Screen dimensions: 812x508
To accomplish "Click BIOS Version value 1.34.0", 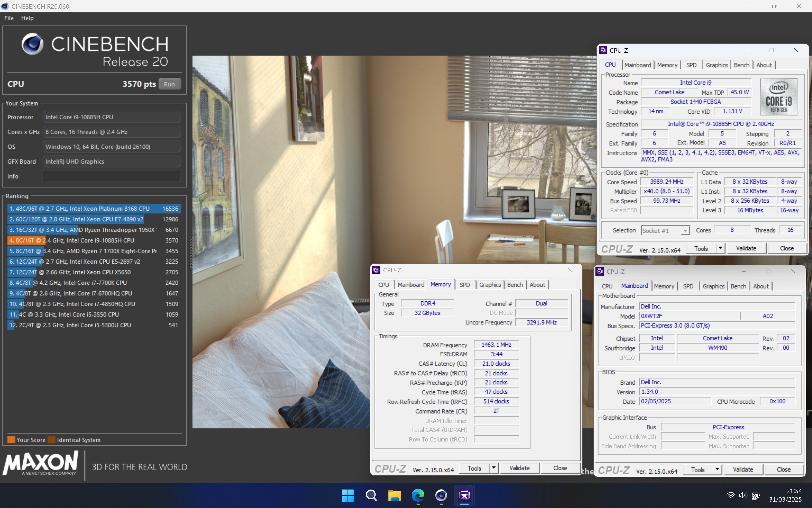I will pos(717,392).
